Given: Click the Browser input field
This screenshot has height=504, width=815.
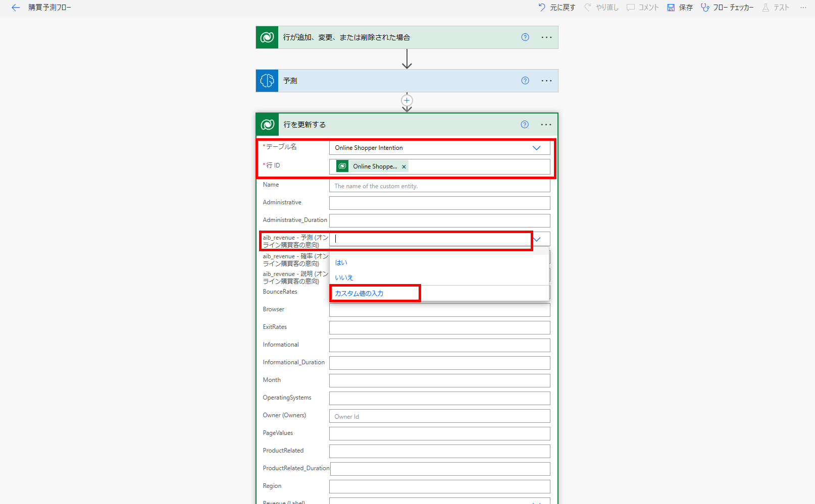Looking at the screenshot, I should tap(440, 310).
